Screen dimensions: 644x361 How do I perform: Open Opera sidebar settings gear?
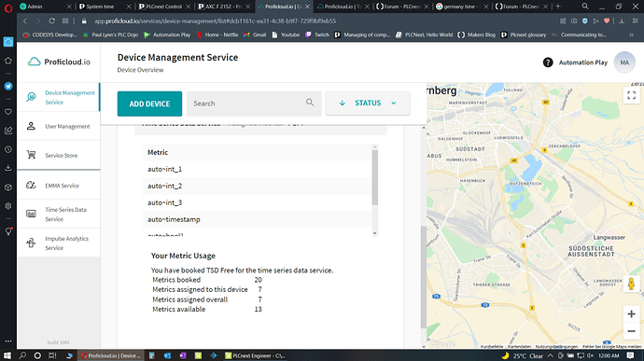point(8,206)
